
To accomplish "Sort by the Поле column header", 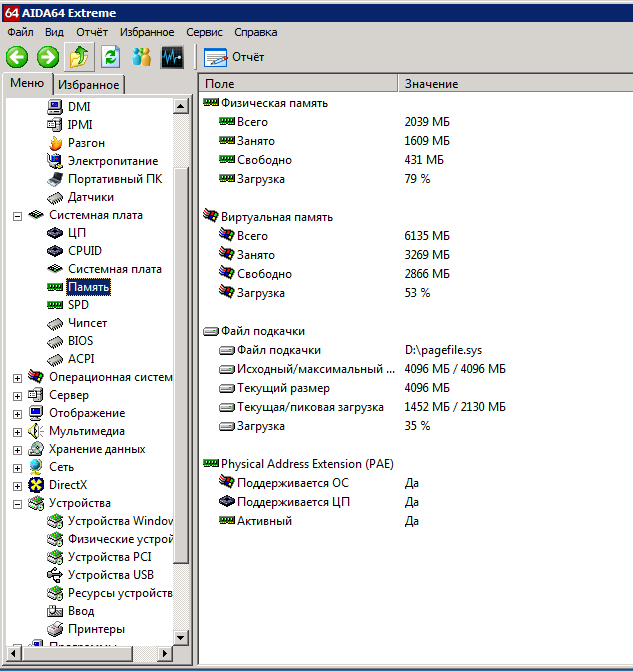I will (298, 83).
